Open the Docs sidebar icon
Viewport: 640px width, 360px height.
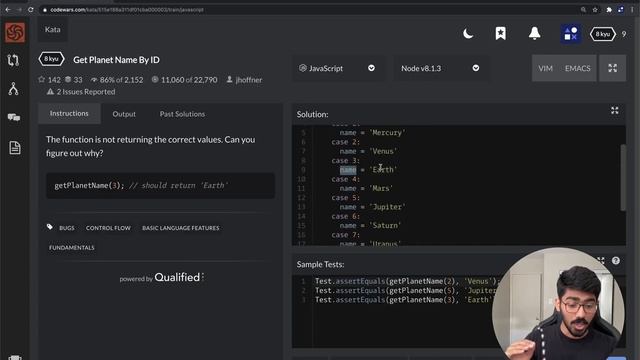tap(15, 147)
